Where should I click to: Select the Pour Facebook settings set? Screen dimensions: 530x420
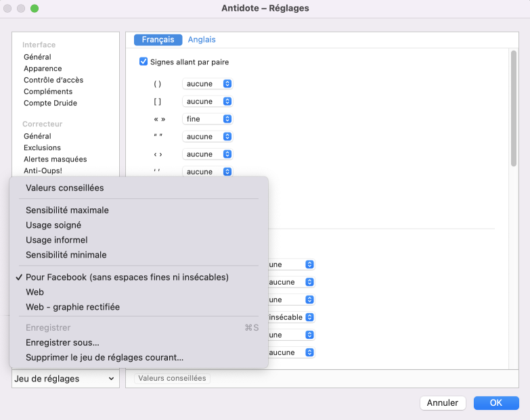127,277
